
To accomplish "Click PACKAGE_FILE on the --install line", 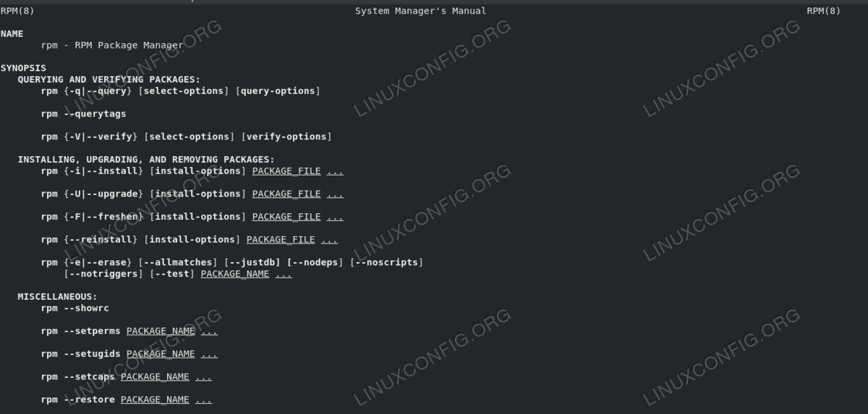I will point(286,171).
